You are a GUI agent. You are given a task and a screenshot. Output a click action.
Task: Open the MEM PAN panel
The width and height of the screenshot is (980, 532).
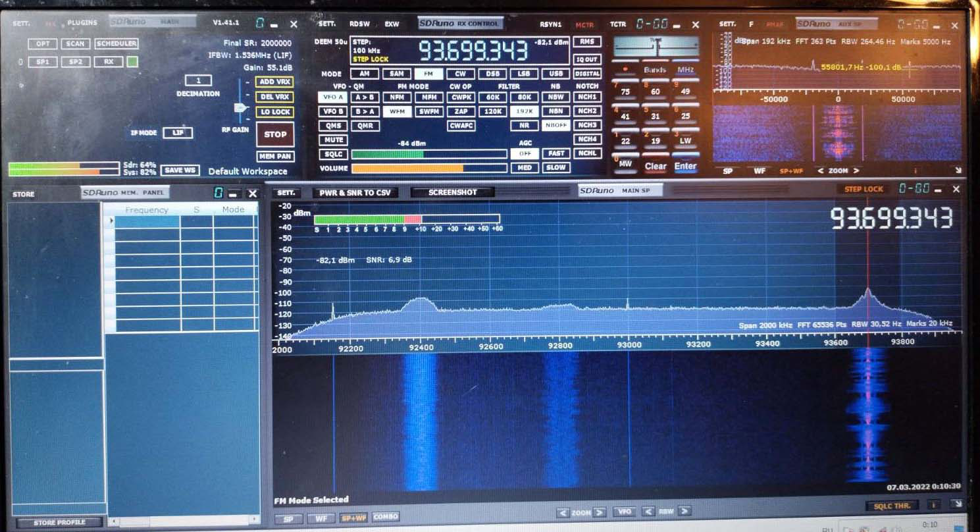275,157
